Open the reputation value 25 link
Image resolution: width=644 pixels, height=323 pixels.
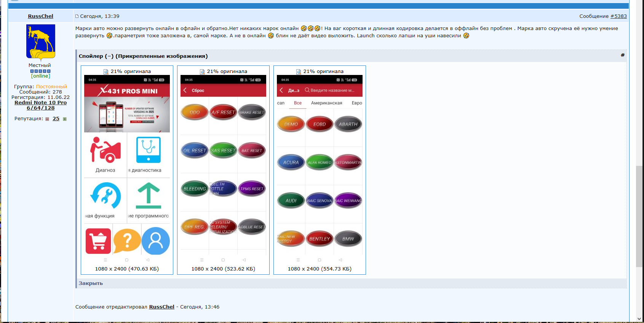click(x=56, y=119)
